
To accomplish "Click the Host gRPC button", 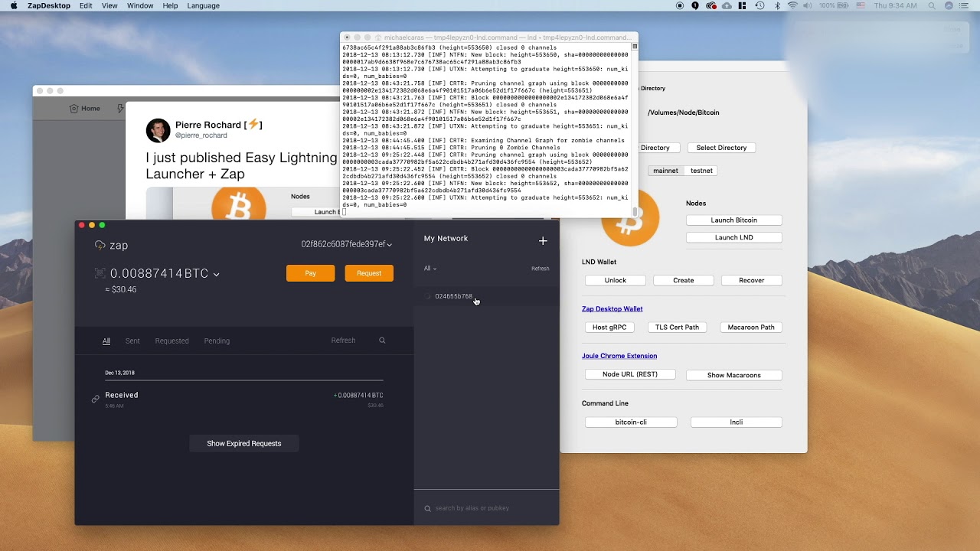I will (x=609, y=328).
